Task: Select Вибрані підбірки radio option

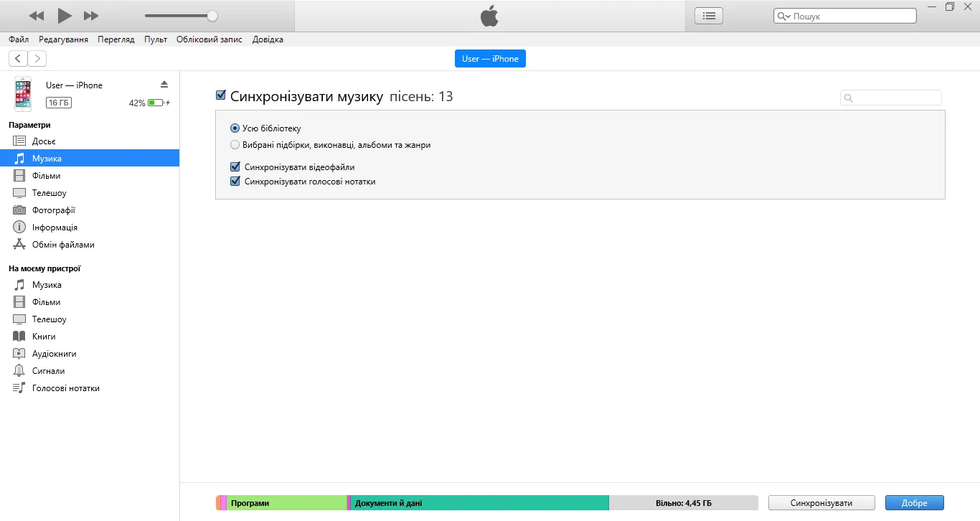Action: coord(235,144)
